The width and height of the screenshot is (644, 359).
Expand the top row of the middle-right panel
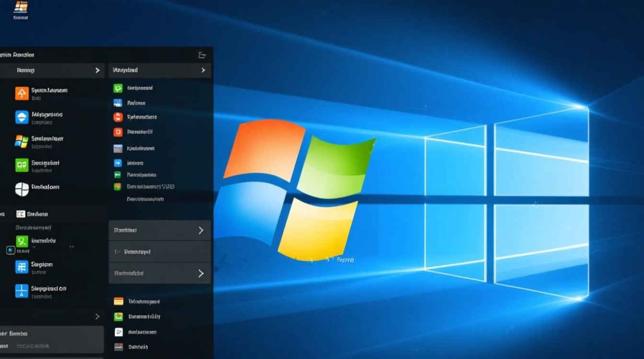(160, 230)
